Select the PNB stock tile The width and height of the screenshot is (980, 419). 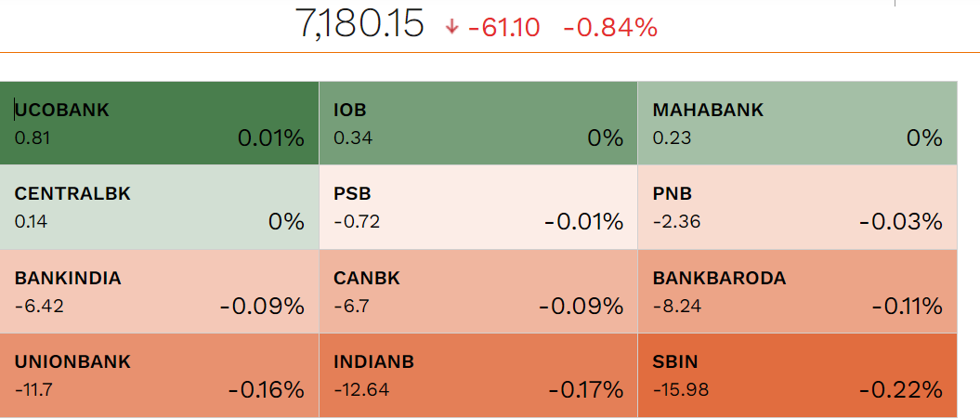796,206
